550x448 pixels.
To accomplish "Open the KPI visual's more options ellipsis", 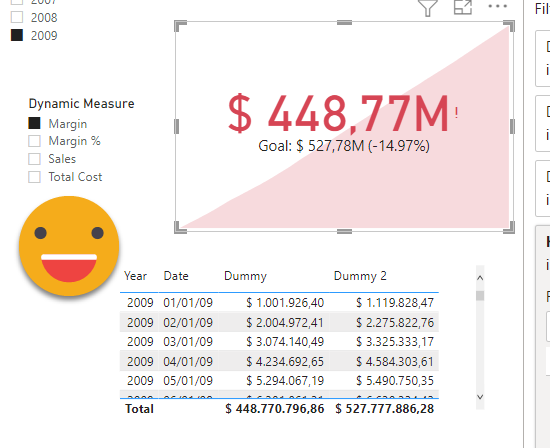I will coord(497,6).
